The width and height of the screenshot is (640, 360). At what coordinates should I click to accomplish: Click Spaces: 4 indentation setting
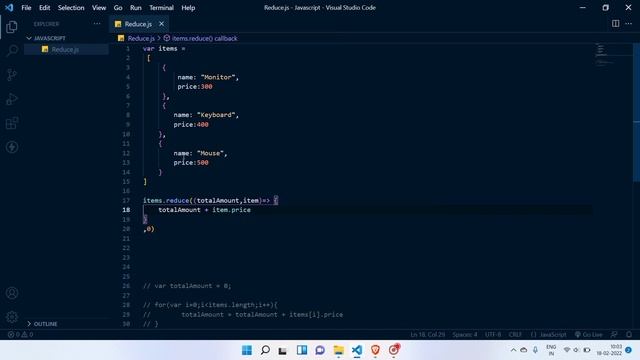(x=464, y=334)
